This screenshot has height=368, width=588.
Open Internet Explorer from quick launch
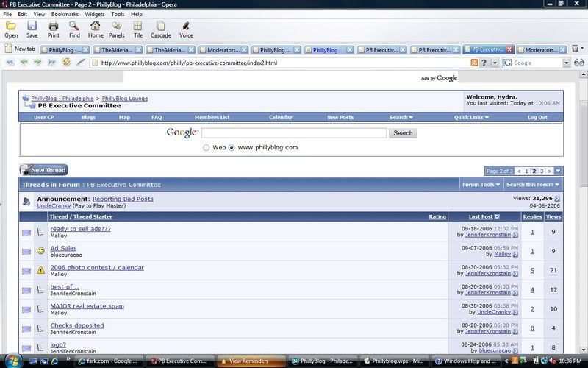click(54, 361)
